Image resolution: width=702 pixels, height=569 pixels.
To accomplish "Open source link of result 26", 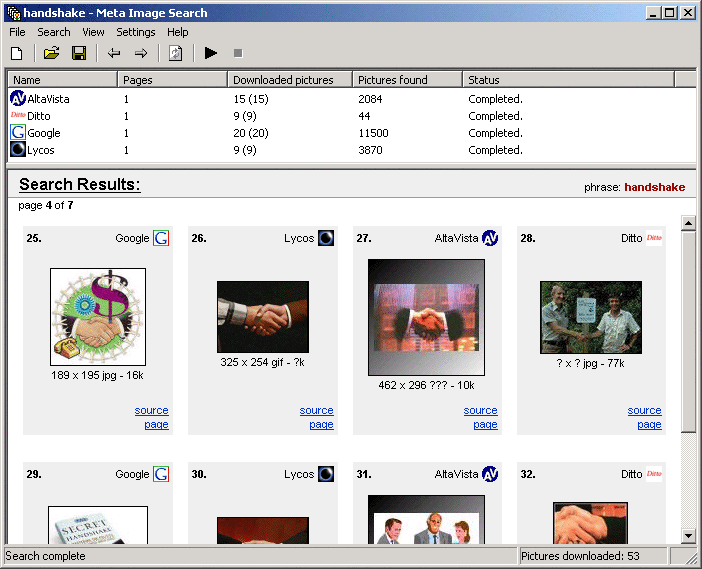I will tap(317, 410).
